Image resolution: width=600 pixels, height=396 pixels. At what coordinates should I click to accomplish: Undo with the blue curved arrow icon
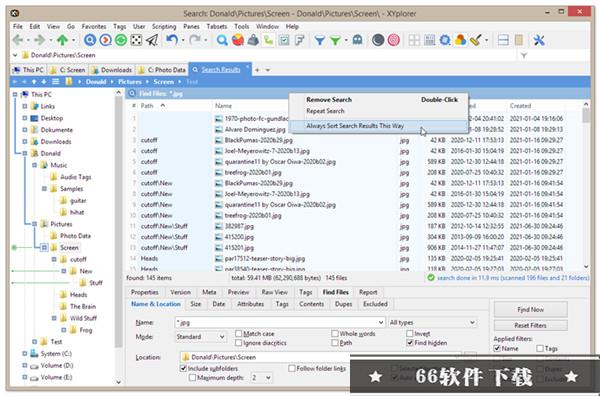click(x=172, y=40)
